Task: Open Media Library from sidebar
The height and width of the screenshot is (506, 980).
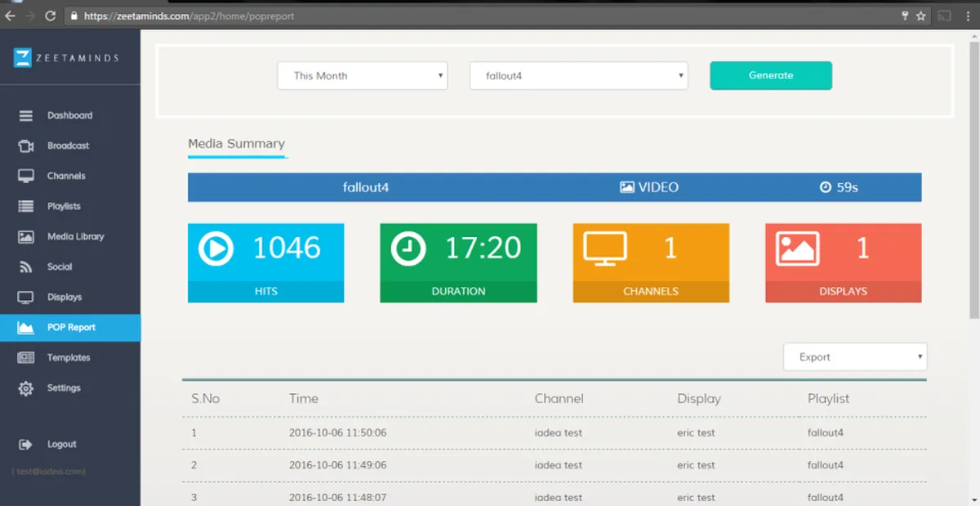Action: [76, 237]
